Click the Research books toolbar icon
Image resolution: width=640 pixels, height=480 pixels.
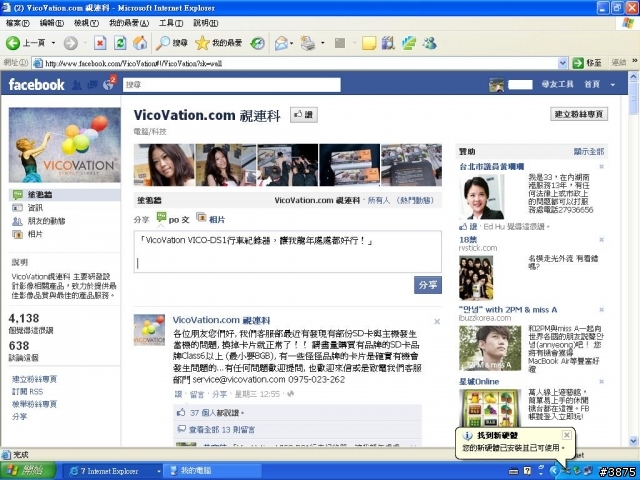tap(388, 43)
